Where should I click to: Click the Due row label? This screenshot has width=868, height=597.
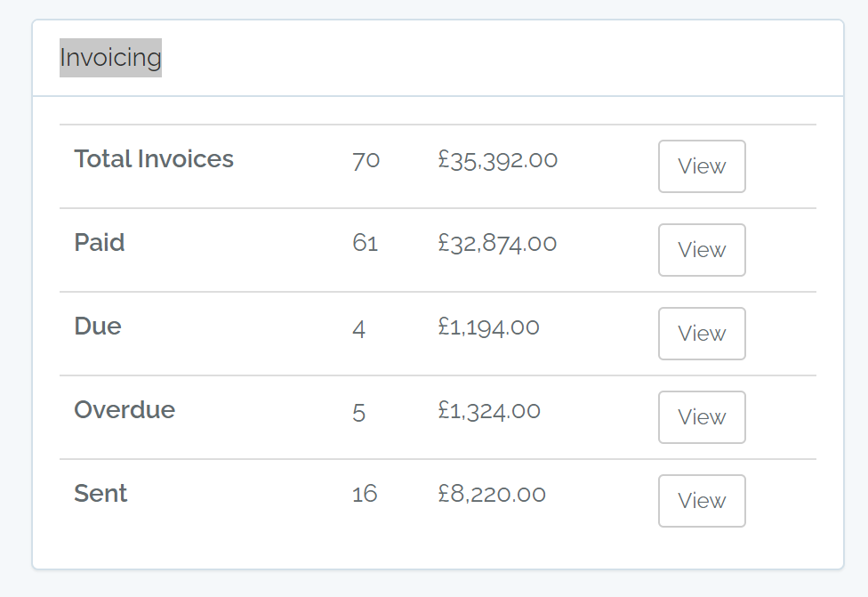pos(98,327)
